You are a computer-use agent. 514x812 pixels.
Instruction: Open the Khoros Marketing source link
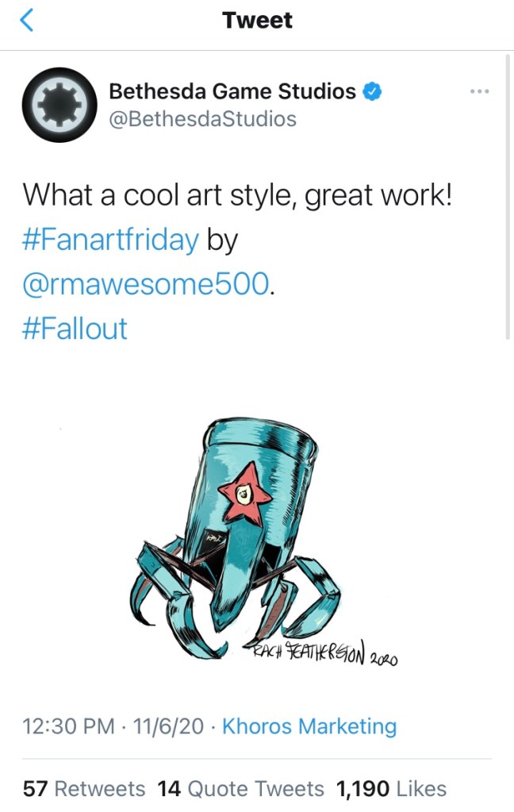tap(309, 726)
